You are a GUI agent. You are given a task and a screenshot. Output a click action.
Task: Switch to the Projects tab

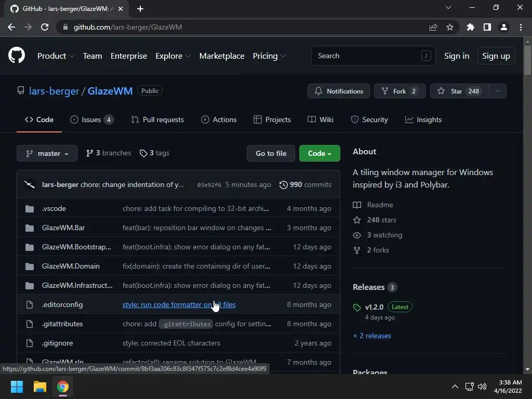(272, 120)
